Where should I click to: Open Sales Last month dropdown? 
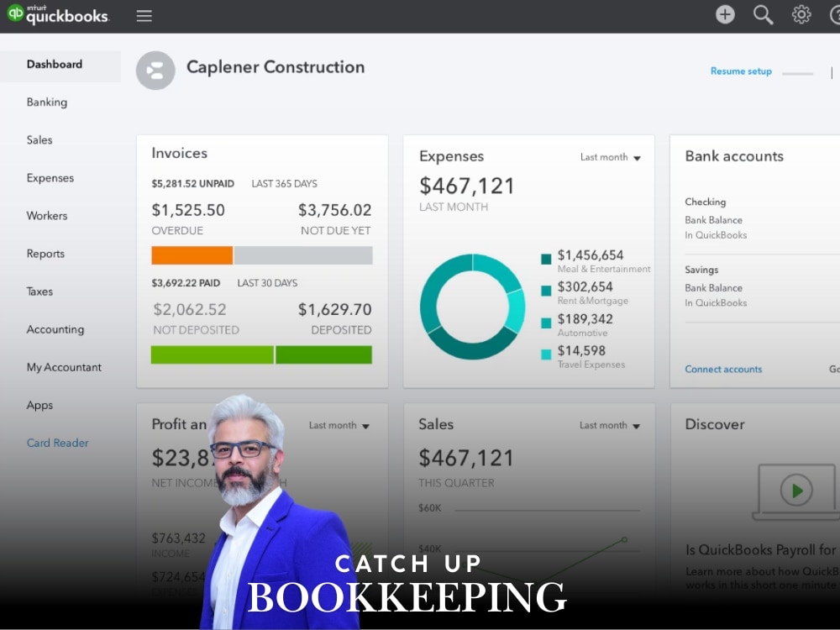(610, 425)
